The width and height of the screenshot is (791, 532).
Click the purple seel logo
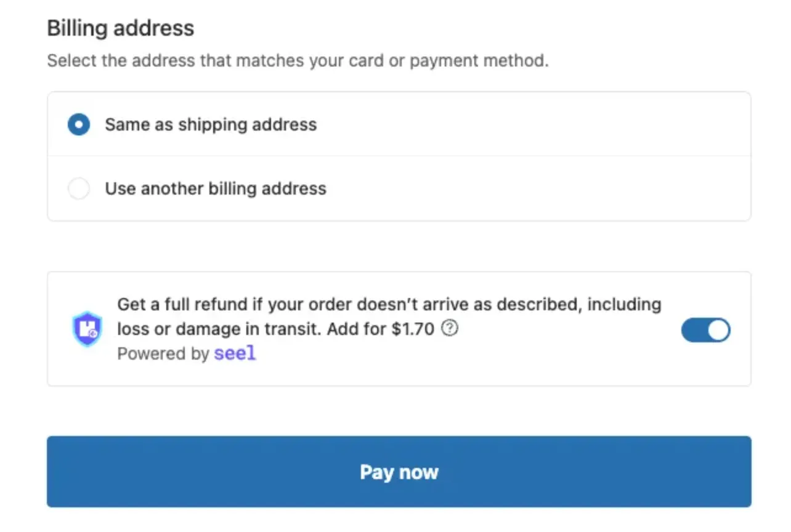pyautogui.click(x=235, y=353)
